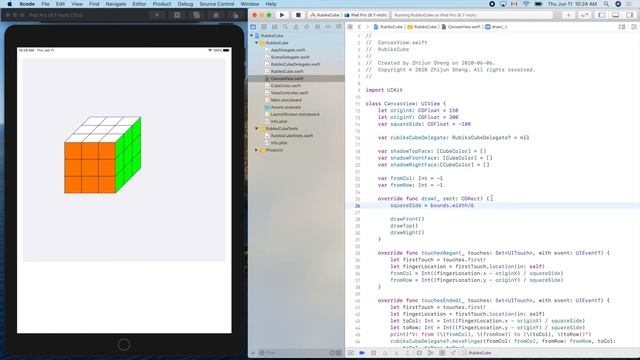Show the Find navigator magnifier icon

(x=285, y=27)
